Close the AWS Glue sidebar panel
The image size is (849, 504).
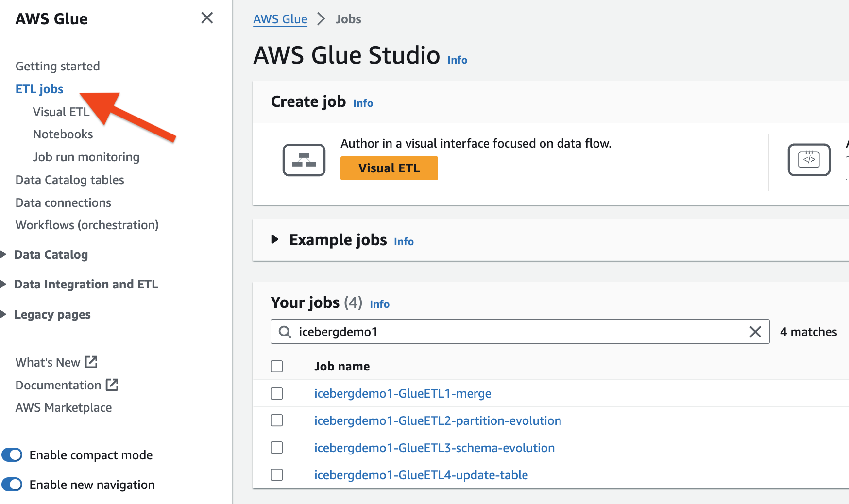coord(207,18)
